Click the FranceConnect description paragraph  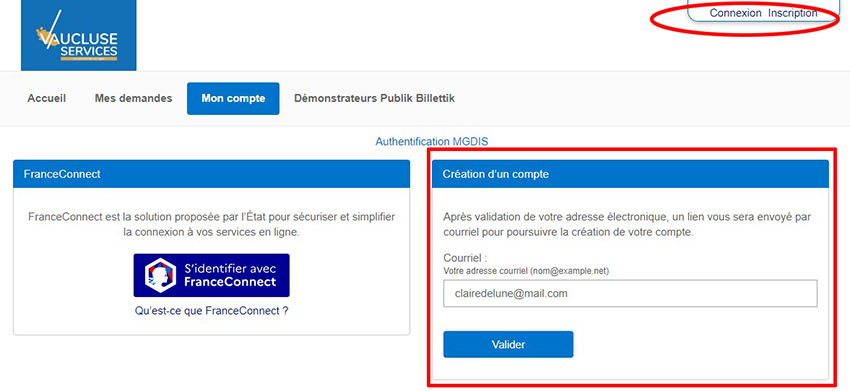tap(211, 225)
